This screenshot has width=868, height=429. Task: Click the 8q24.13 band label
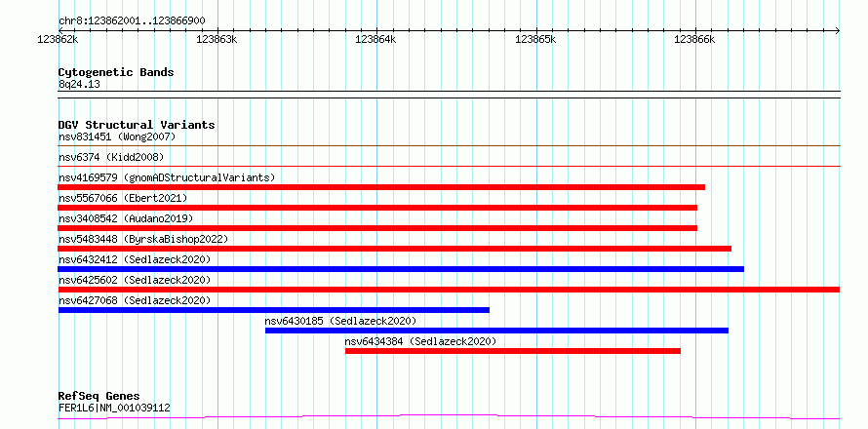pos(79,85)
